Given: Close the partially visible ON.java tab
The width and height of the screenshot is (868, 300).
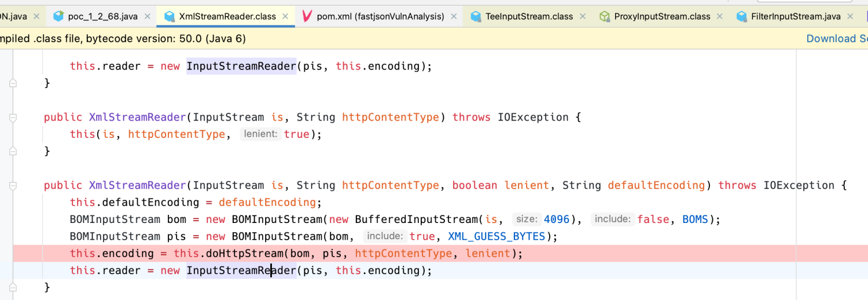Looking at the screenshot, I should (36, 16).
